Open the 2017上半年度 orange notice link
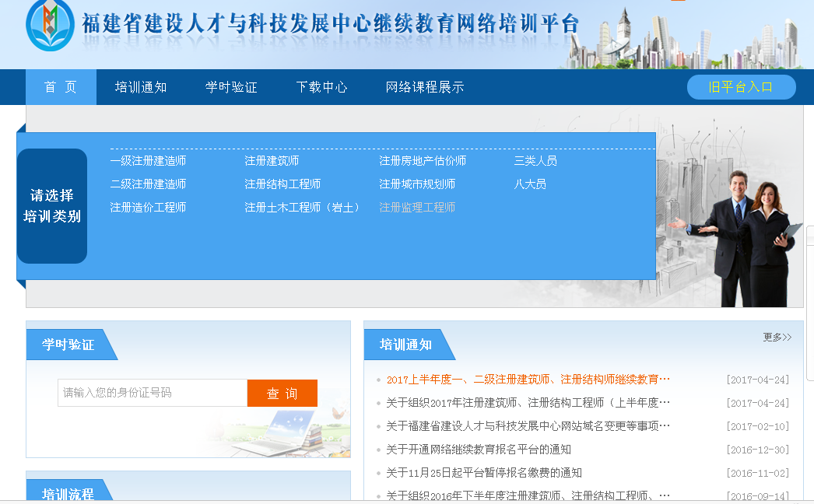The height and width of the screenshot is (504, 814). [528, 380]
